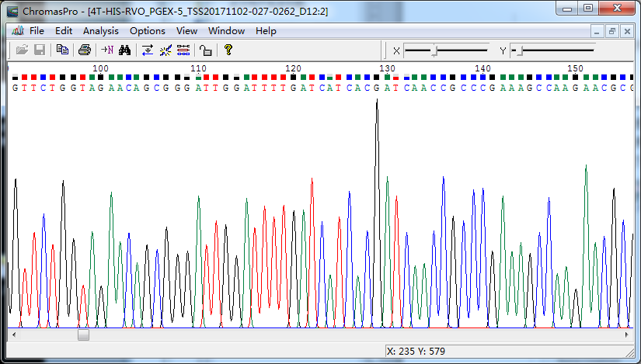Screen dimensions: 641x364
Task: Click the scrollbar right arrow
Action: (629, 336)
